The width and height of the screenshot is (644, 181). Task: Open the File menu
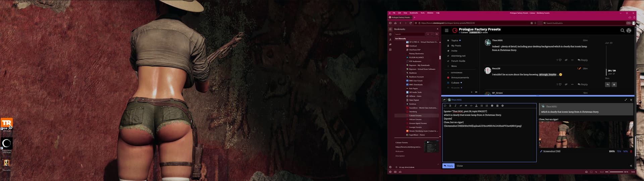point(394,13)
